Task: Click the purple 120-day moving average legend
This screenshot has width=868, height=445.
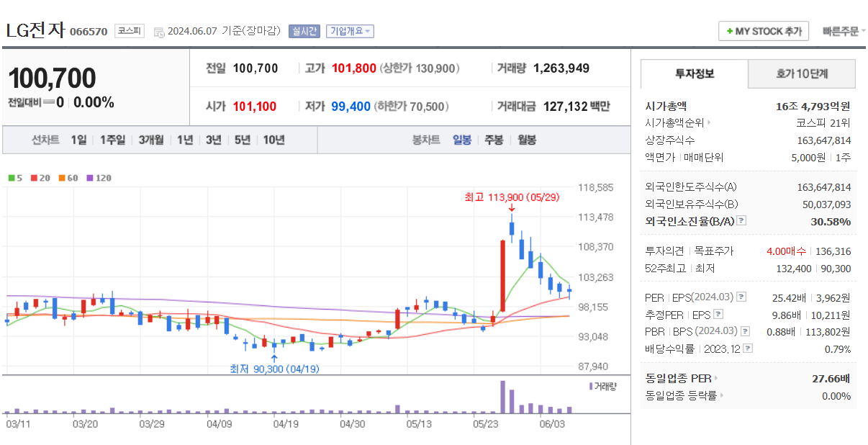Action: click(99, 178)
